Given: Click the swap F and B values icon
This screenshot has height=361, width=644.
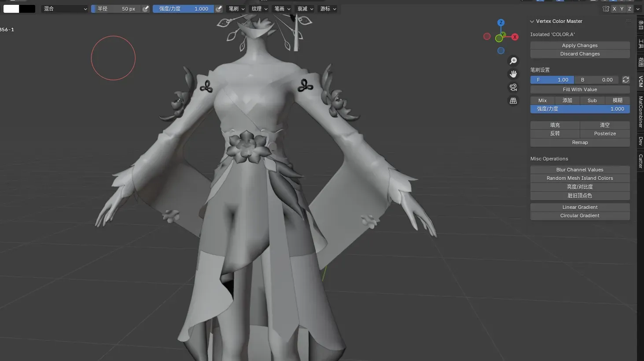Looking at the screenshot, I should tap(626, 80).
